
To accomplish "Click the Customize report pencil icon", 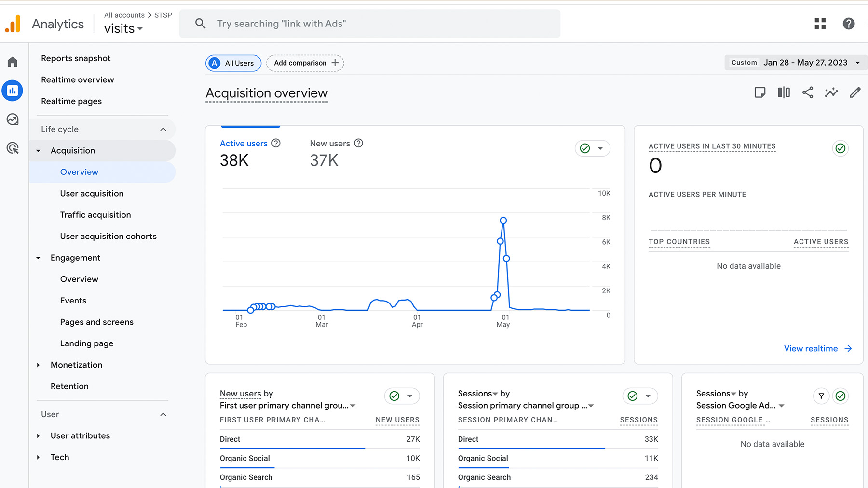I will (854, 92).
